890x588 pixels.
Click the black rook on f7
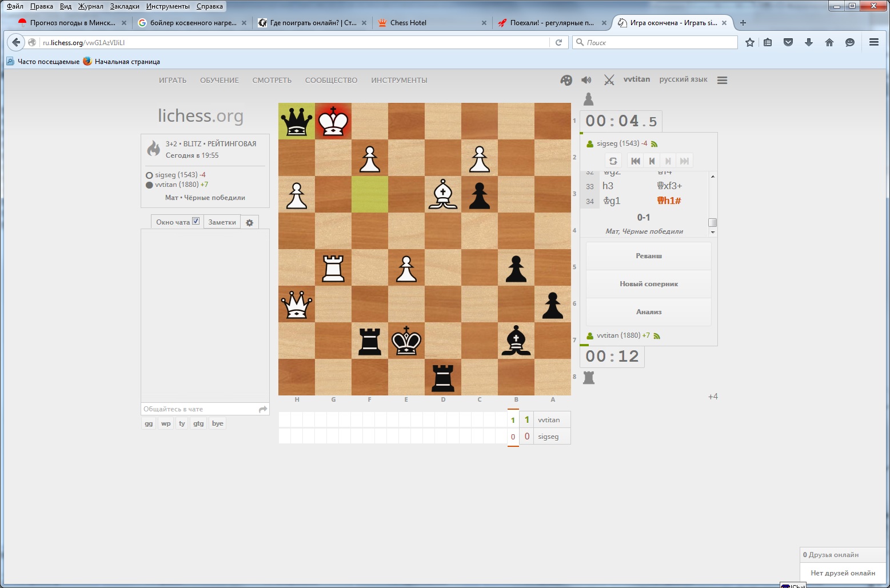[370, 341]
